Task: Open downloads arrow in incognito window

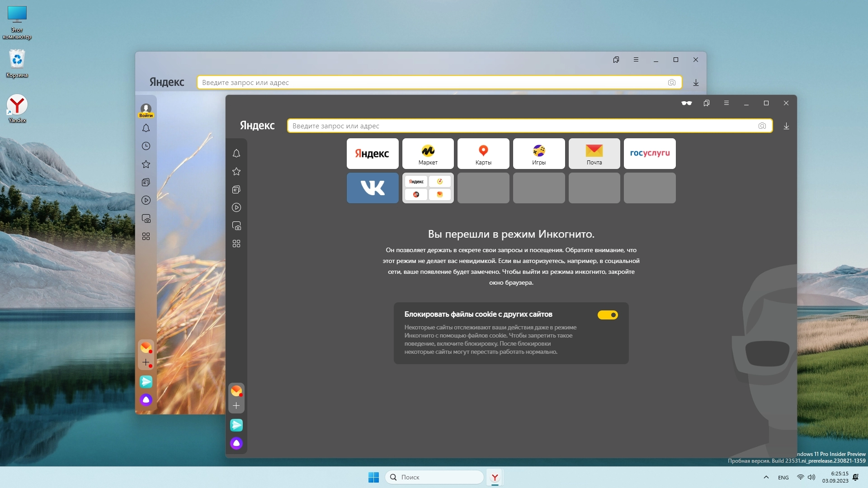Action: tap(786, 126)
